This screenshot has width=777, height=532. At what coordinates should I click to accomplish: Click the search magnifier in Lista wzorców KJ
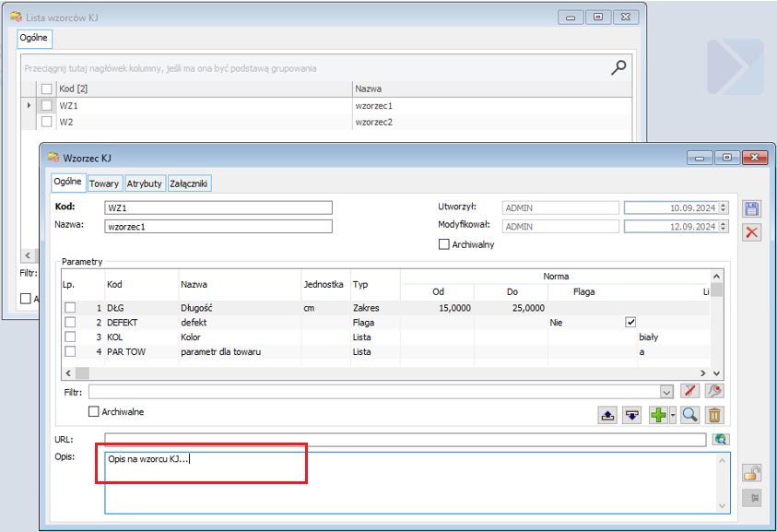coord(619,66)
